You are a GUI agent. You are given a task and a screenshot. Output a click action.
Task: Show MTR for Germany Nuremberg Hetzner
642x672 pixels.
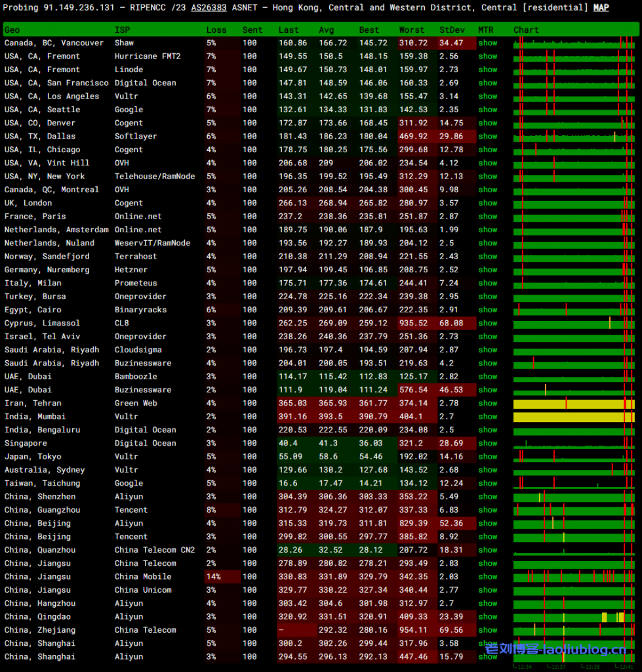tap(487, 270)
